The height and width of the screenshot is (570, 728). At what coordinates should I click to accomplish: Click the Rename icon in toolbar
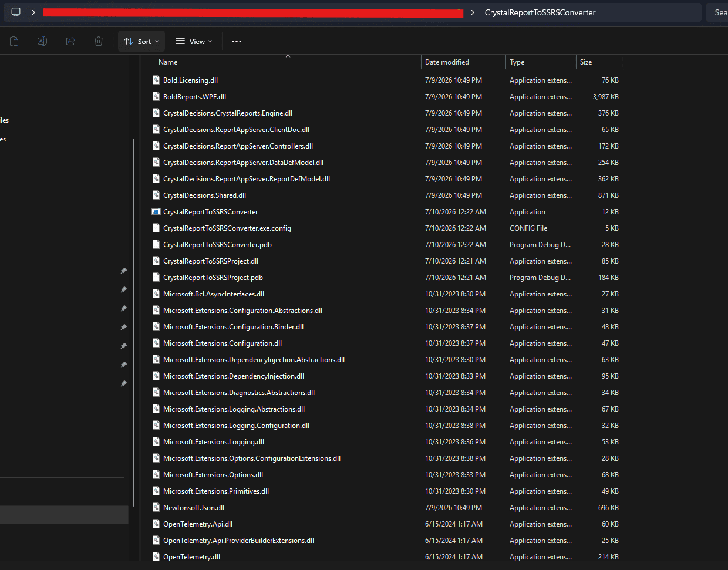tap(42, 41)
